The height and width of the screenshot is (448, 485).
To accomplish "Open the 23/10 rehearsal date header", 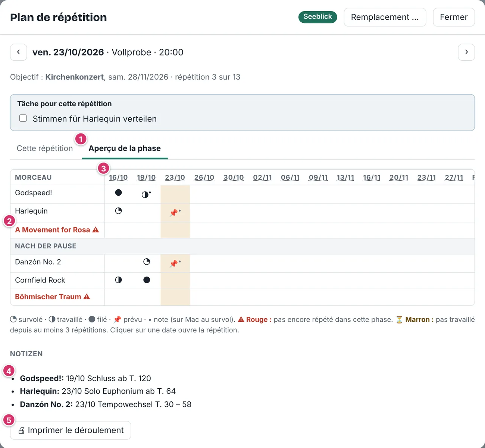I will tap(175, 177).
